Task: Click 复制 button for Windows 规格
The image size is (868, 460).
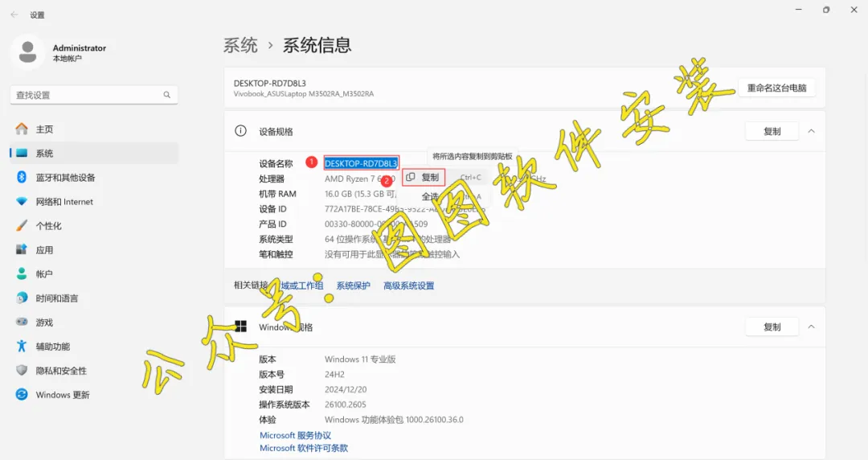Action: point(772,327)
